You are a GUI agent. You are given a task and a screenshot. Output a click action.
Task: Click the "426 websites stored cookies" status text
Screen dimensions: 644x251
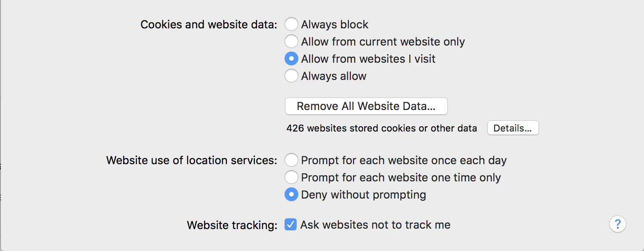point(381,128)
